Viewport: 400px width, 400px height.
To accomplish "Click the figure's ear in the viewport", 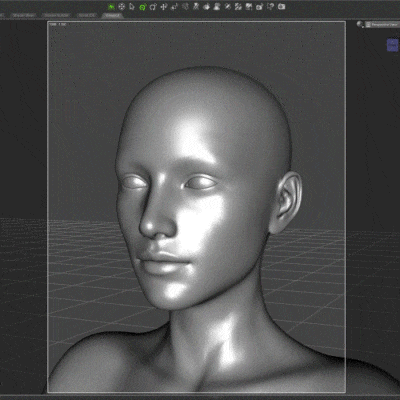I will click(287, 202).
